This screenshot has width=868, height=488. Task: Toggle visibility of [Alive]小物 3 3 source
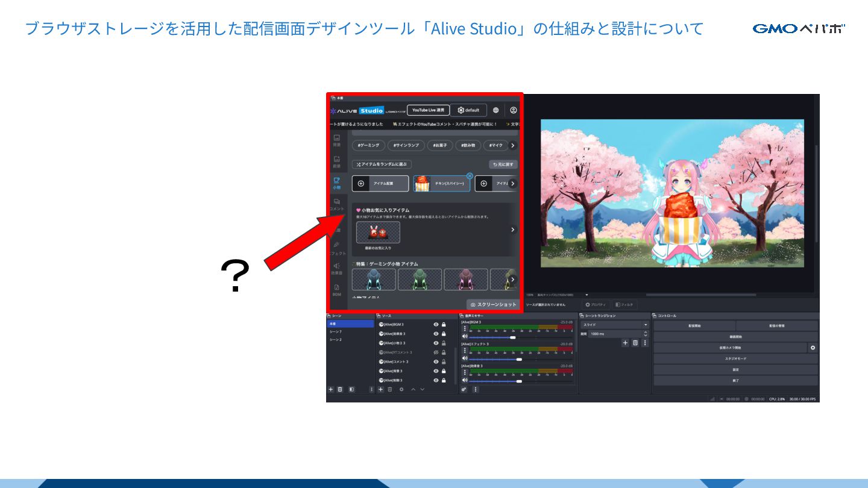436,343
